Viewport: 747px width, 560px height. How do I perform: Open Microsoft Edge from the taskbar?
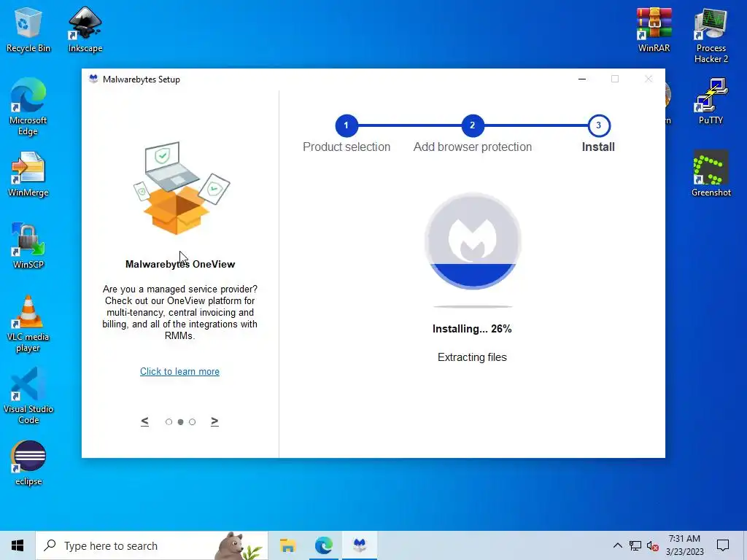(323, 545)
